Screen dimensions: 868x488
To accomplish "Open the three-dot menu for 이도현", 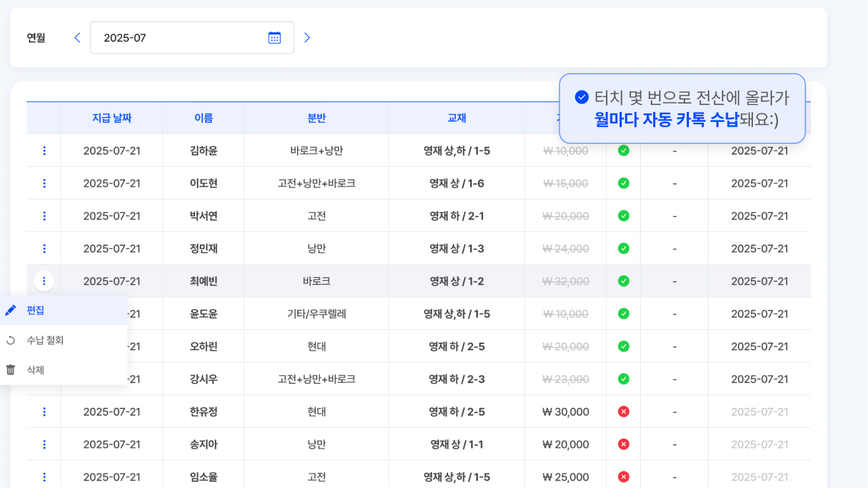I will click(44, 183).
